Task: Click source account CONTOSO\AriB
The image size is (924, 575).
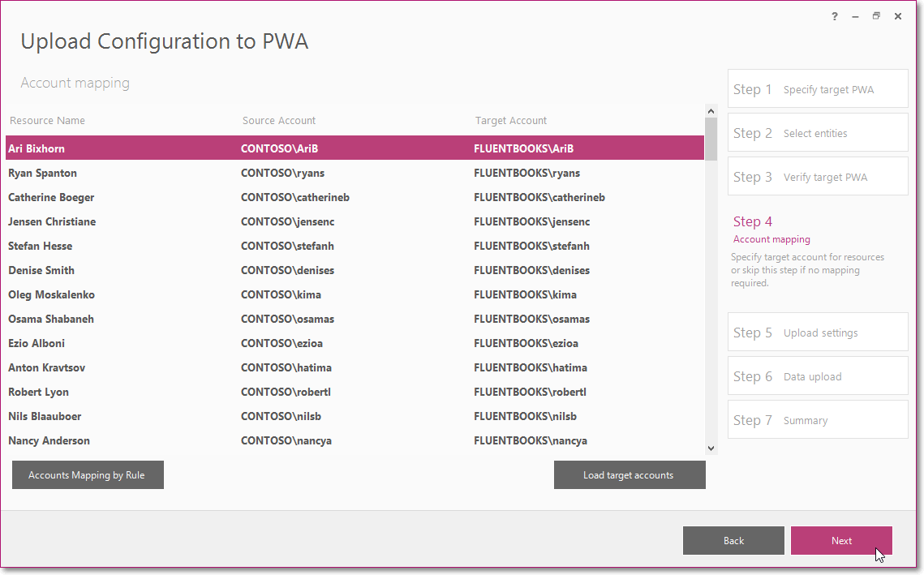Action: click(x=279, y=148)
